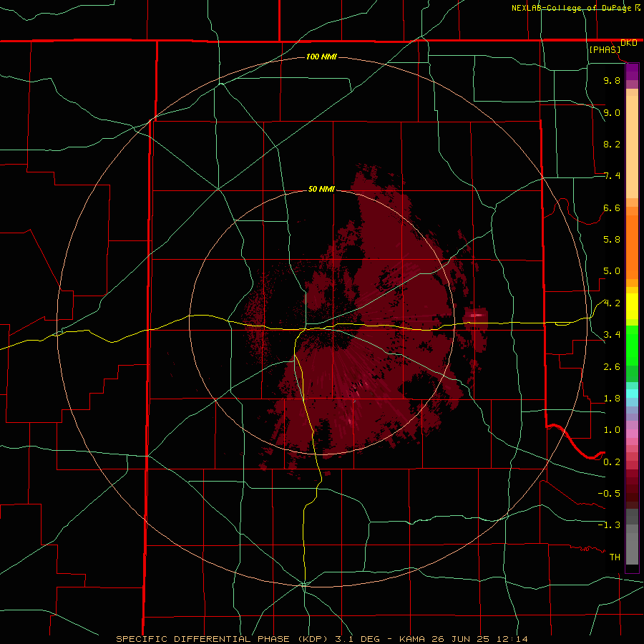Click the 7.4 legend value

[x=612, y=176]
